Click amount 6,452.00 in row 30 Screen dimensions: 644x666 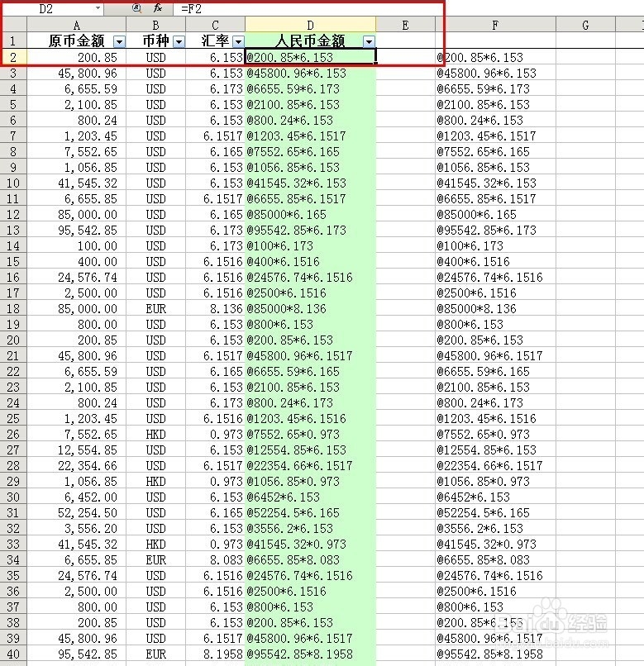pyautogui.click(x=77, y=497)
